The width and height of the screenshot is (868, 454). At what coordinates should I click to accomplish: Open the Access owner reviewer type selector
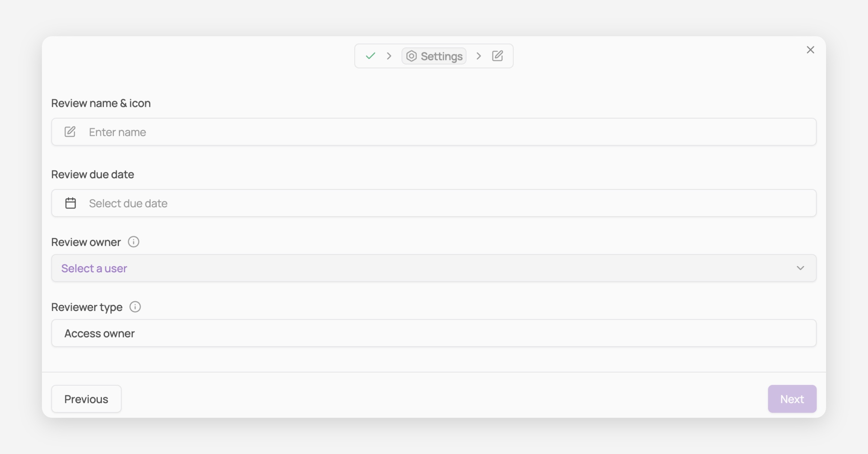click(433, 333)
